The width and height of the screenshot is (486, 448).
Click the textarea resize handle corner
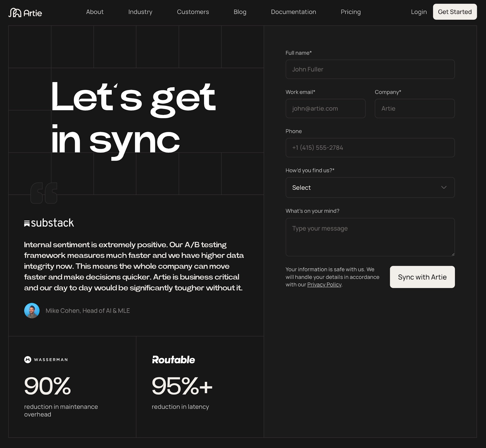click(x=453, y=254)
